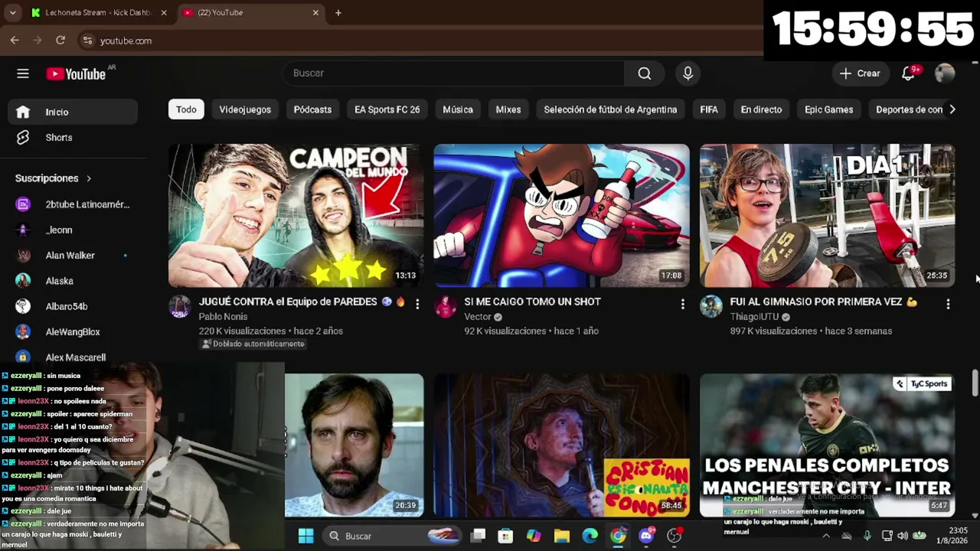Start voice search with the microphone icon
Screen dimensions: 980x551
pyautogui.click(x=688, y=73)
